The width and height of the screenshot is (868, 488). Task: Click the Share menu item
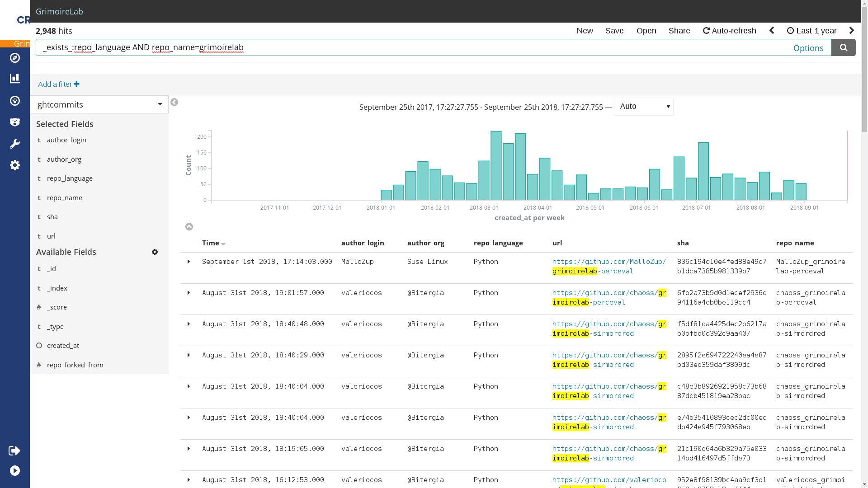(x=679, y=30)
